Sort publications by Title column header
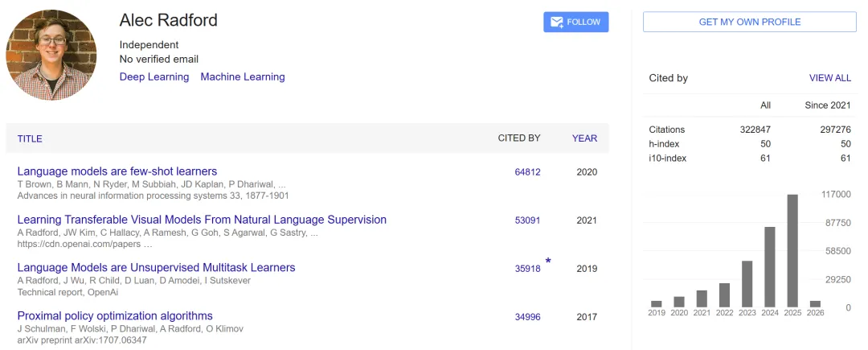 tap(30, 138)
